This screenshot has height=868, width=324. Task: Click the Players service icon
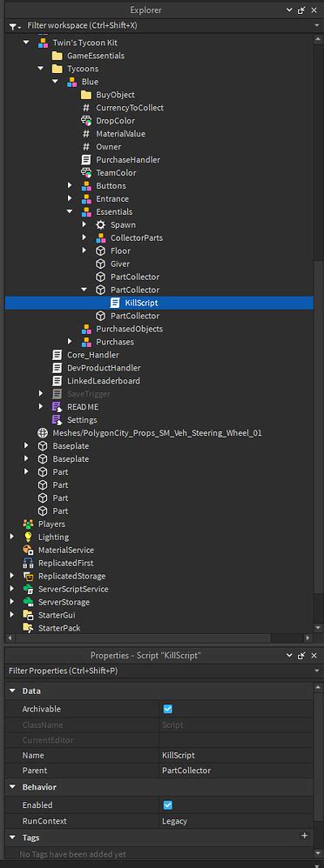28,524
